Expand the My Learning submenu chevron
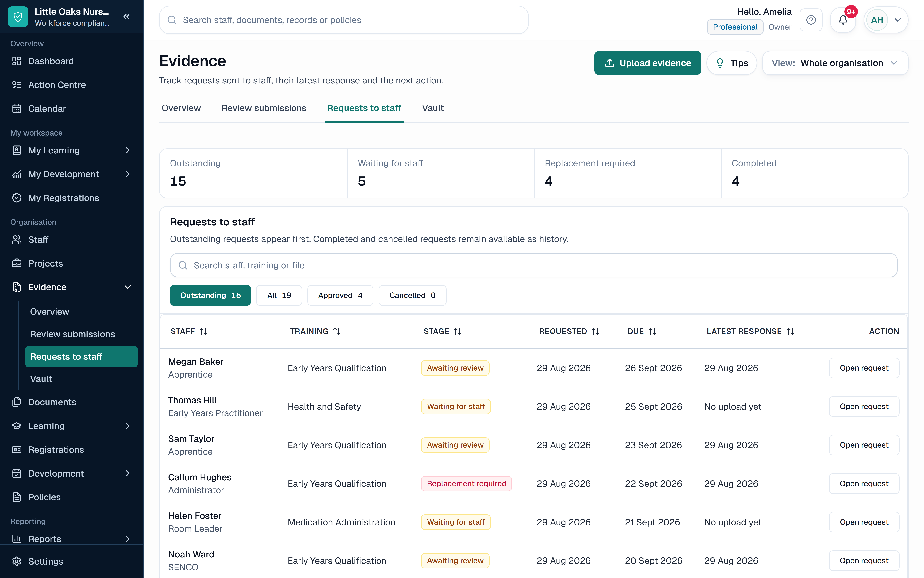 tap(128, 150)
